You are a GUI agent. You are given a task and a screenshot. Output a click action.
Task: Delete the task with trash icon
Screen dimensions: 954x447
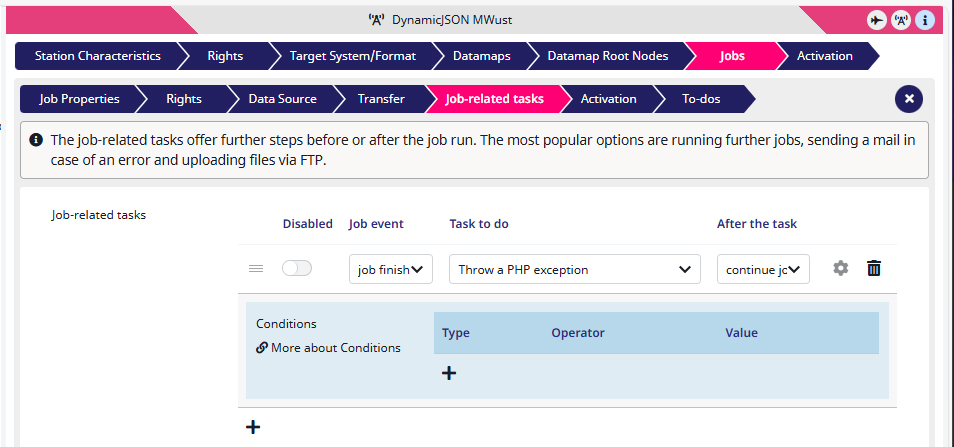pyautogui.click(x=874, y=268)
